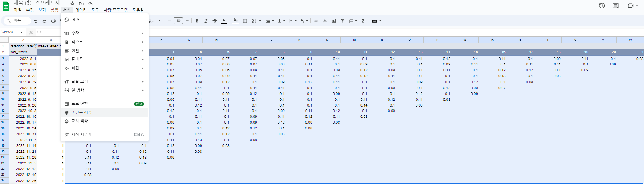Viewport: 644px width, 184px height.
Task: Expand the 숫자 submenu
Action: tap(105, 33)
